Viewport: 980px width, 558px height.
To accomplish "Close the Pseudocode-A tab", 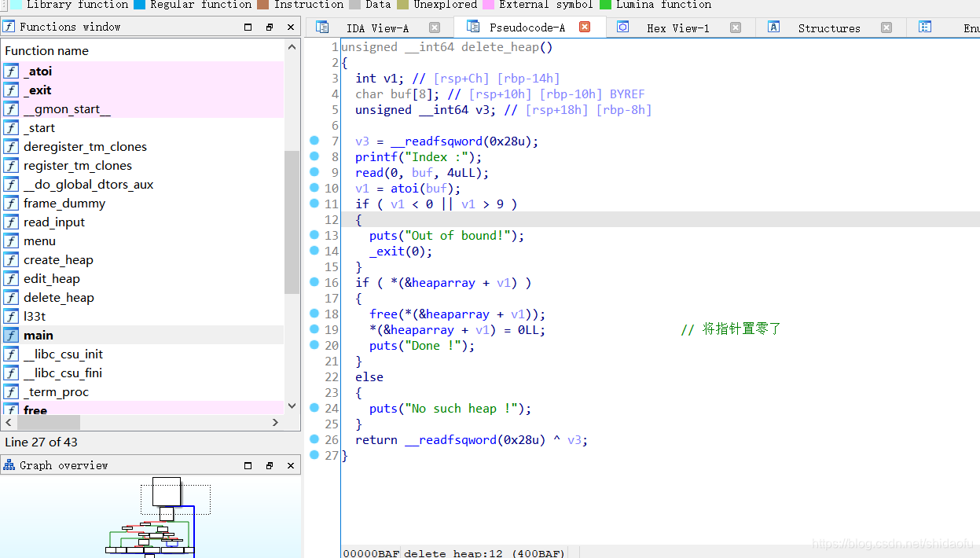I will click(x=585, y=27).
